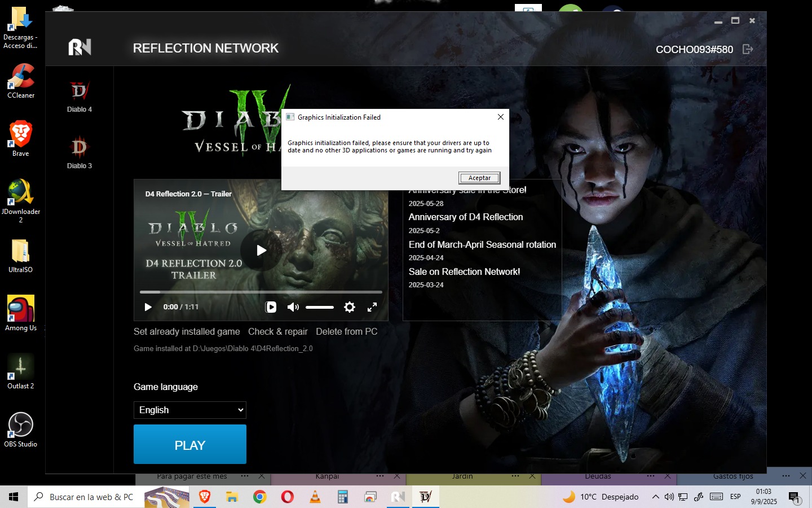Open the Brave desktop shortcut

click(21, 139)
